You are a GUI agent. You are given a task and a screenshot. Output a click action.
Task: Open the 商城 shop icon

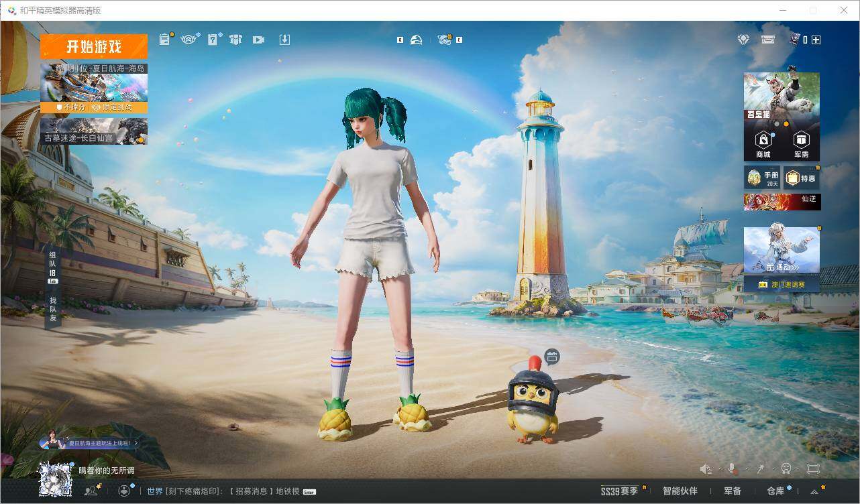[763, 144]
